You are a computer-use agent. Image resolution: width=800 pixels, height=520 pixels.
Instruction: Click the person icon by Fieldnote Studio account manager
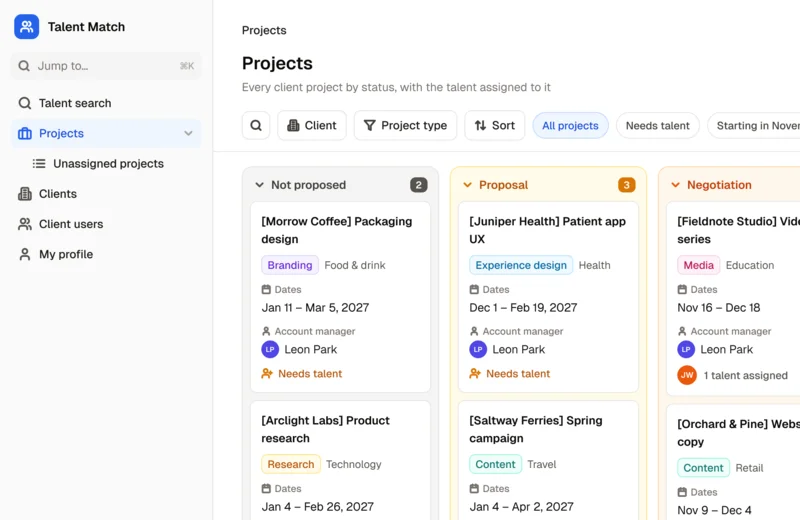click(682, 331)
